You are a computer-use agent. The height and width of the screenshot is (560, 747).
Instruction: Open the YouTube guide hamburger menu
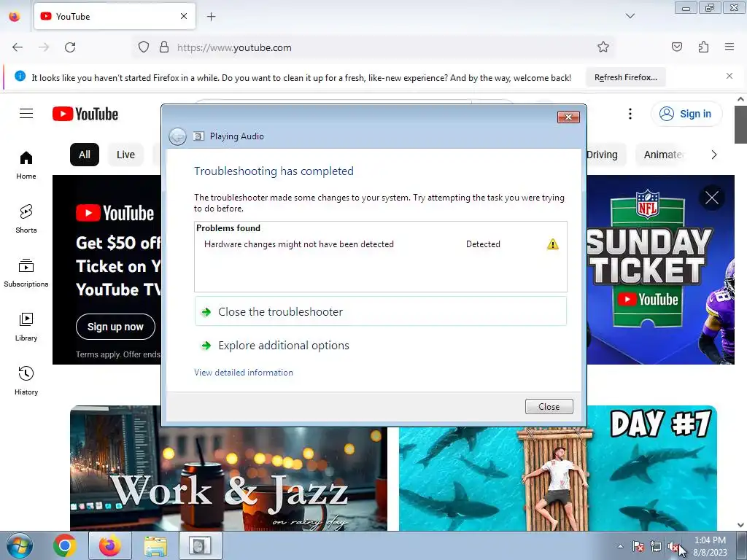[26, 113]
